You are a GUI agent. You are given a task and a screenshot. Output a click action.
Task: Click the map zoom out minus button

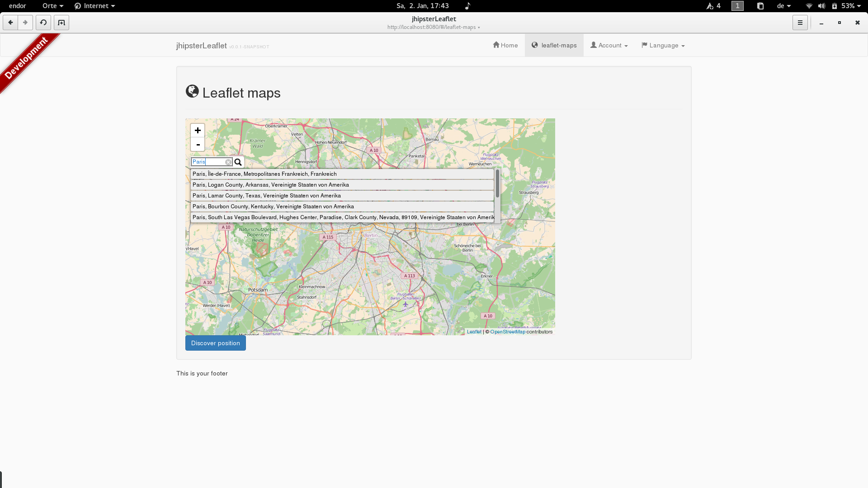[198, 145]
